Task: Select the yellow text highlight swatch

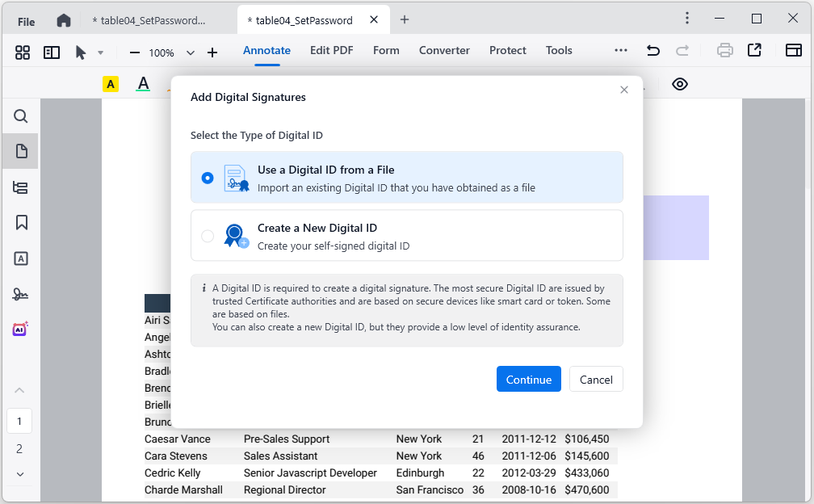Action: [x=111, y=84]
